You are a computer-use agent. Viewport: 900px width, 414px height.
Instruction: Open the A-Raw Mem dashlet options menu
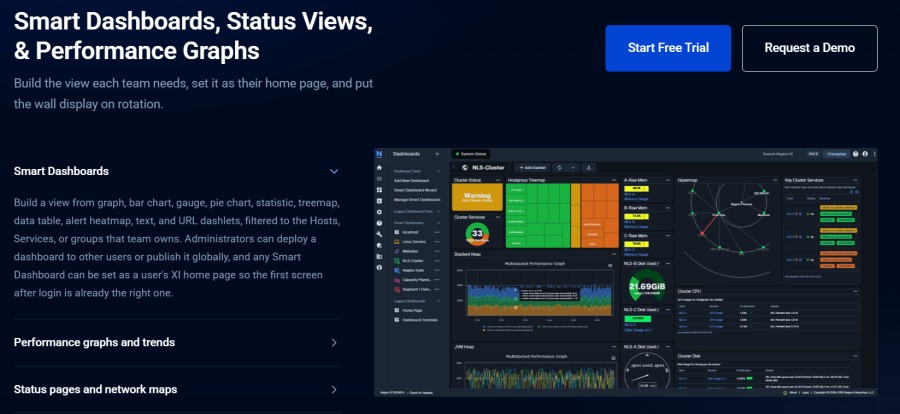668,180
